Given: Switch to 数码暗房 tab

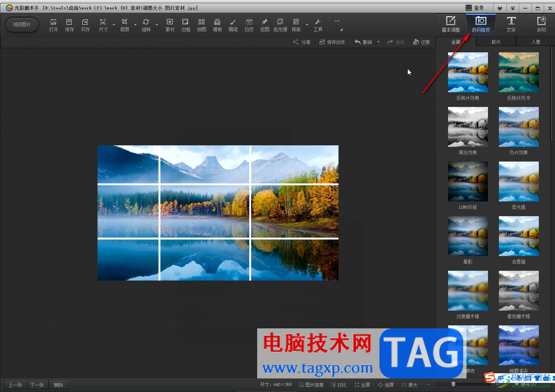Looking at the screenshot, I should click(481, 24).
